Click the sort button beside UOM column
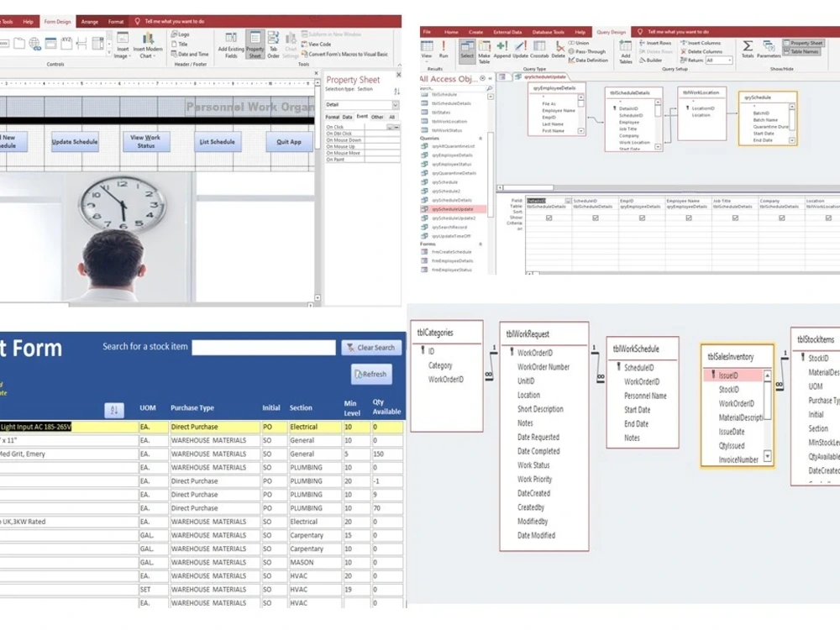This screenshot has height=630, width=840. click(x=114, y=410)
